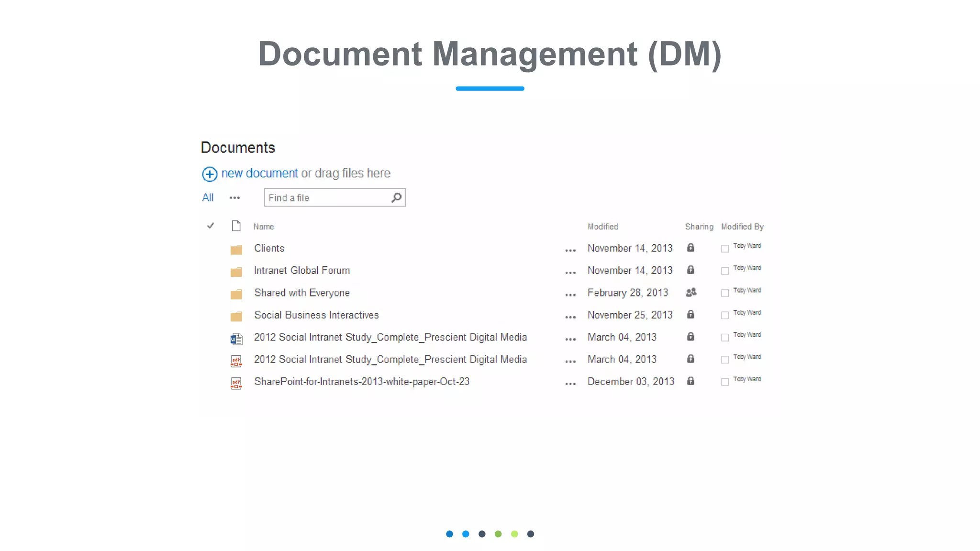Click the Modified By column header
980x551 pixels.
[743, 227]
